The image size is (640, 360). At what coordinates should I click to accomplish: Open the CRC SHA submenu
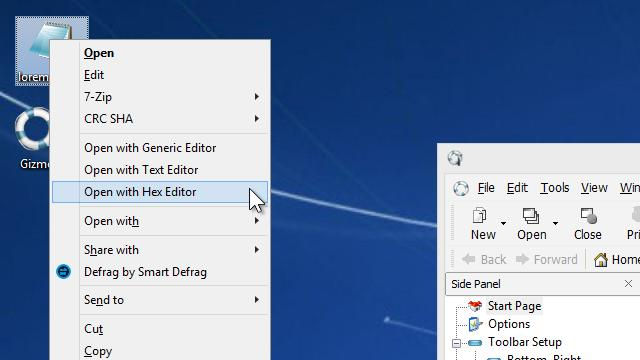pyautogui.click(x=160, y=119)
